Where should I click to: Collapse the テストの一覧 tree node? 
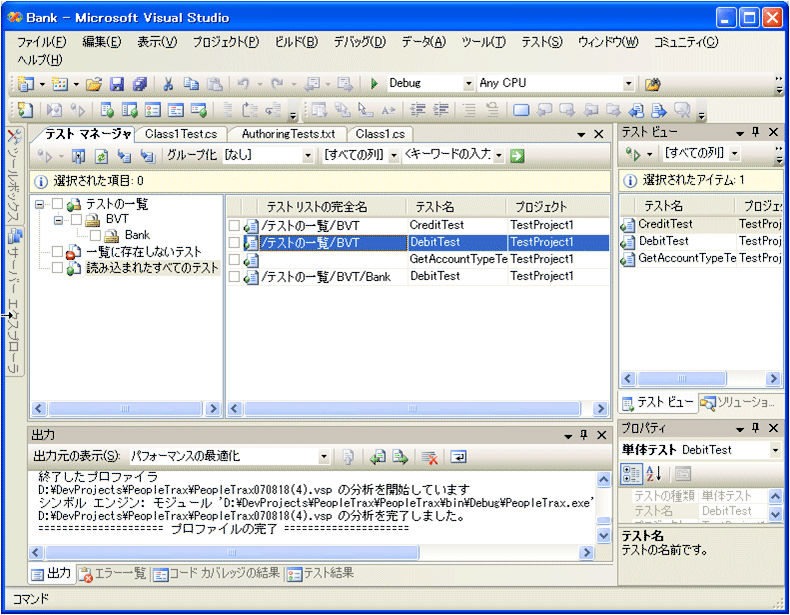[39, 204]
